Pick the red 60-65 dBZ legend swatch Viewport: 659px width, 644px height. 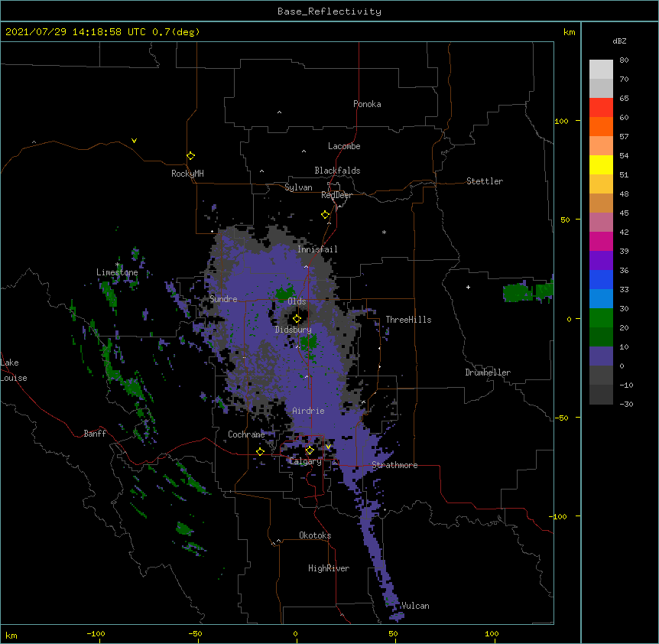[601, 108]
